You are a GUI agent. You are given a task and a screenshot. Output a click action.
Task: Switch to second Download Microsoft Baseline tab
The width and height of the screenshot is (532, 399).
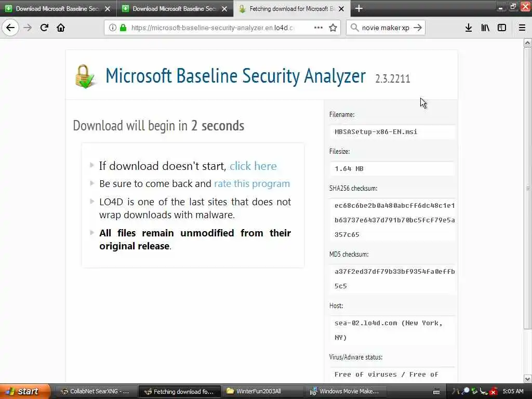click(x=175, y=9)
